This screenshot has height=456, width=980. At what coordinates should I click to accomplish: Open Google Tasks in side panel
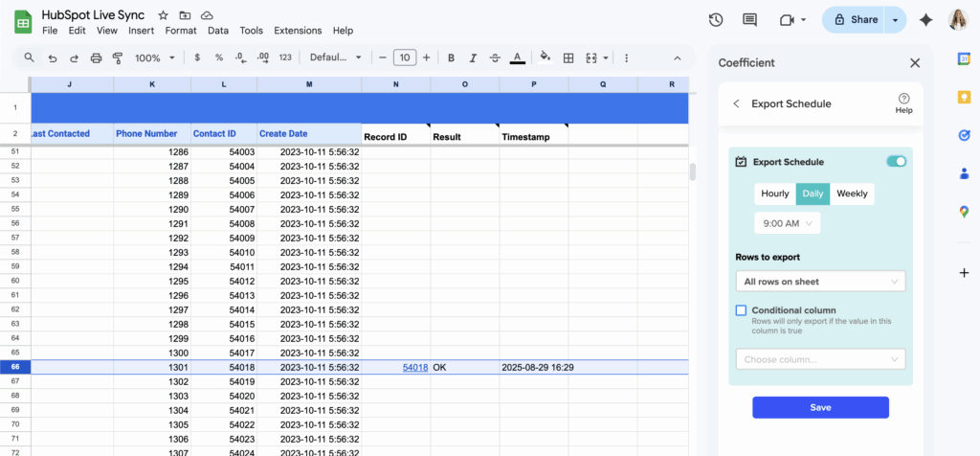click(x=964, y=135)
